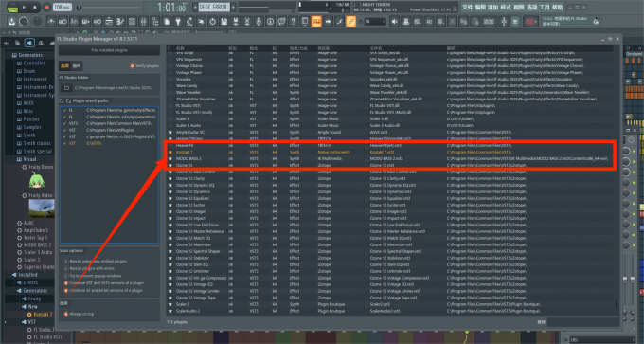Viewport: 644px width, 344px height.
Task: Click the plug icon in the toolbar
Action: point(178,22)
